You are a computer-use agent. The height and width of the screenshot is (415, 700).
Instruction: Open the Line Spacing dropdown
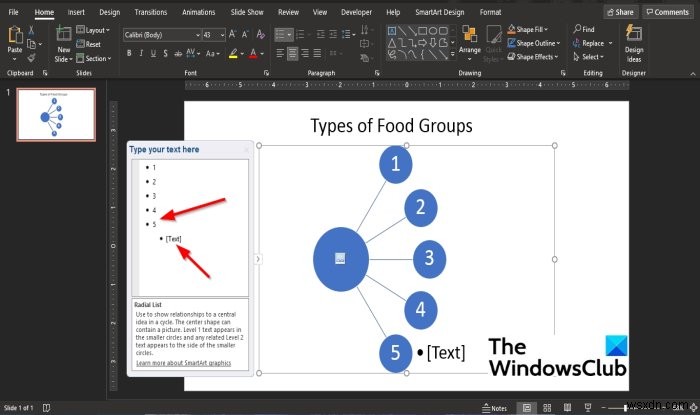(x=348, y=34)
